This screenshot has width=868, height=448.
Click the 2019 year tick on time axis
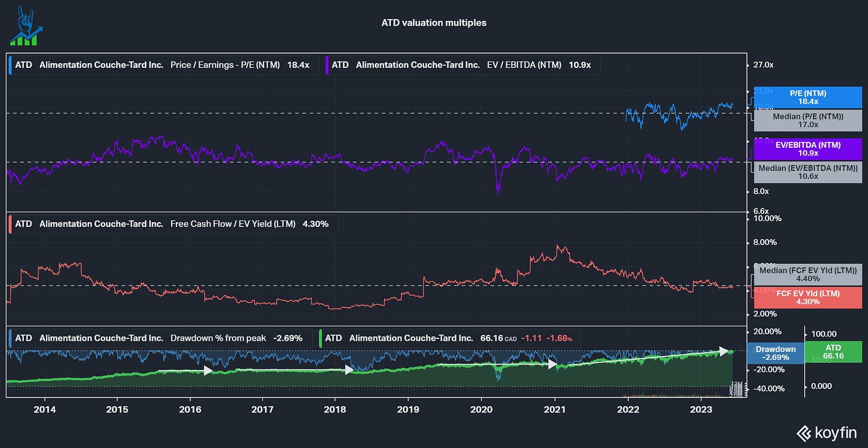click(x=408, y=409)
